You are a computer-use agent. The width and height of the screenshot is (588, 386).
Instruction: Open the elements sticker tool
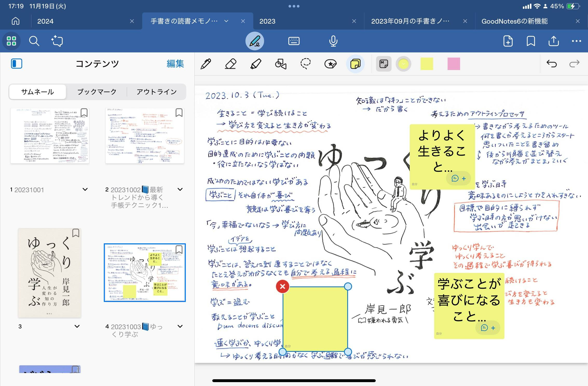pyautogui.click(x=330, y=64)
